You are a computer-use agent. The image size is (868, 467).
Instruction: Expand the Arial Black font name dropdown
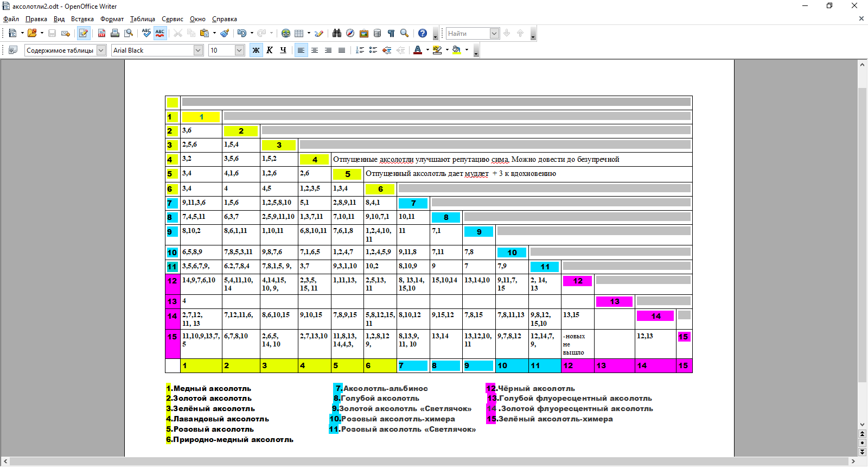tap(198, 50)
